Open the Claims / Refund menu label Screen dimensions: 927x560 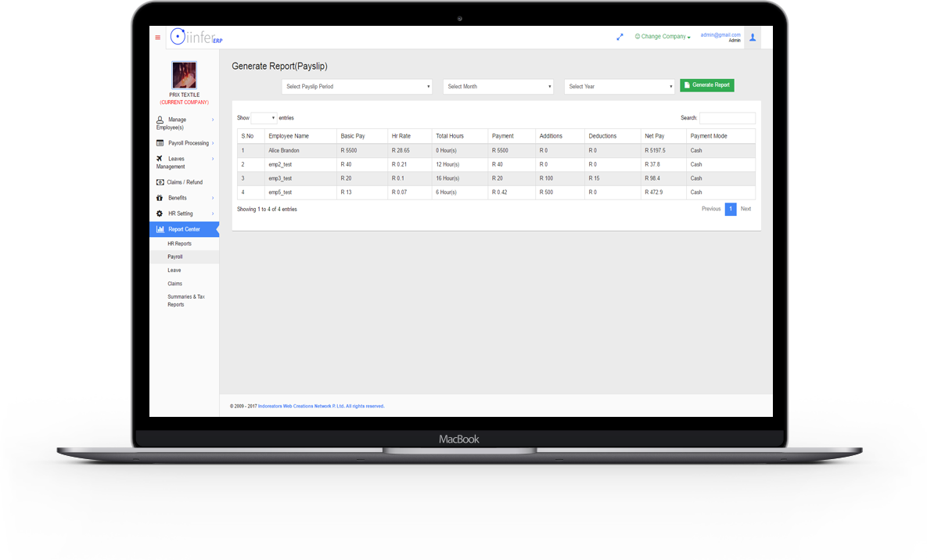pyautogui.click(x=185, y=182)
